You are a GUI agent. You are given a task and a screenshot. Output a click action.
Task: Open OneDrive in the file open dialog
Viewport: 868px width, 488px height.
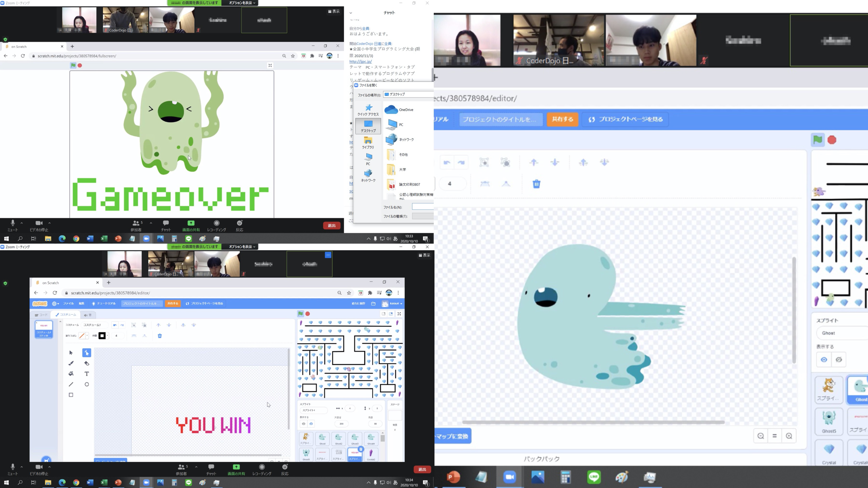click(405, 110)
